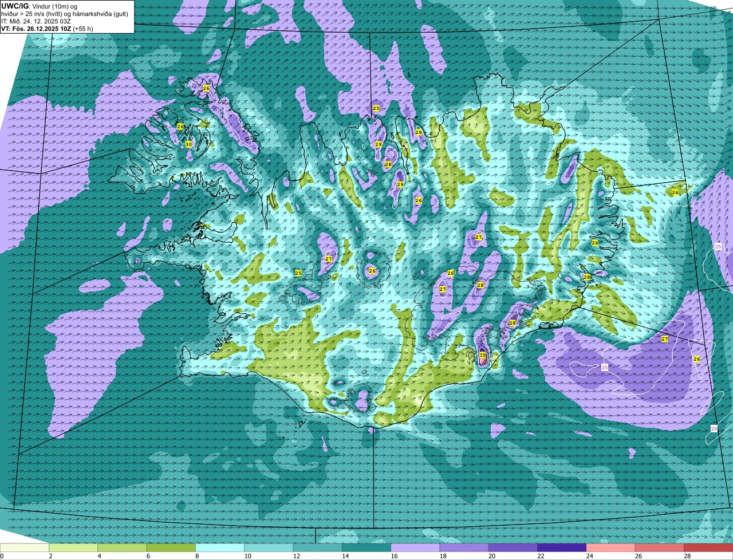Image resolution: width=733 pixels, height=560 pixels.
Task: Click the legend scale number 8
Action: 197,556
